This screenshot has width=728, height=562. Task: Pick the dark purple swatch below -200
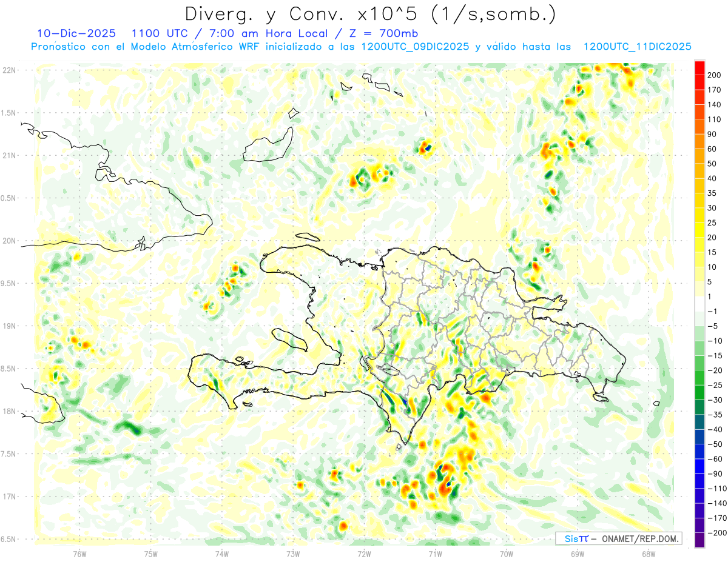coord(699,540)
